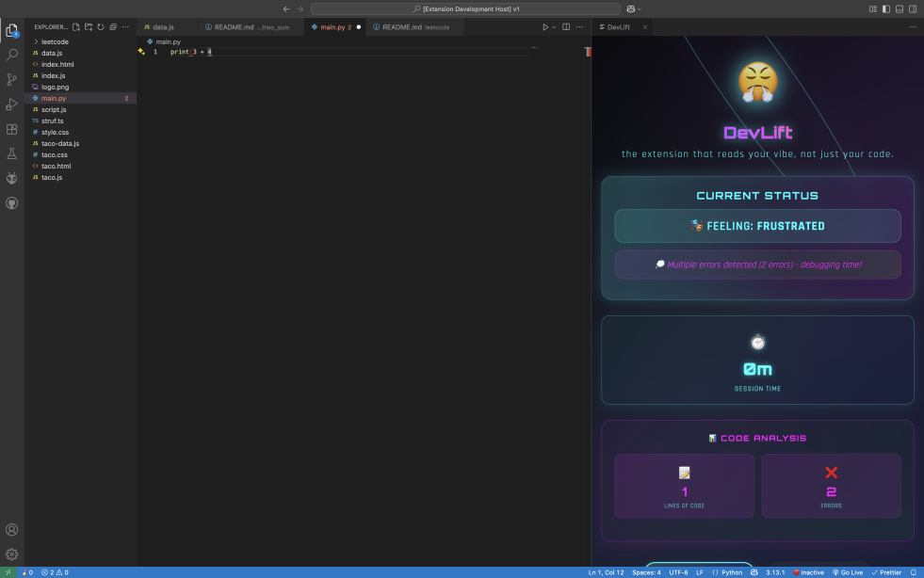924x578 pixels.
Task: Open struf.ts in the file tree
Action: [81, 120]
